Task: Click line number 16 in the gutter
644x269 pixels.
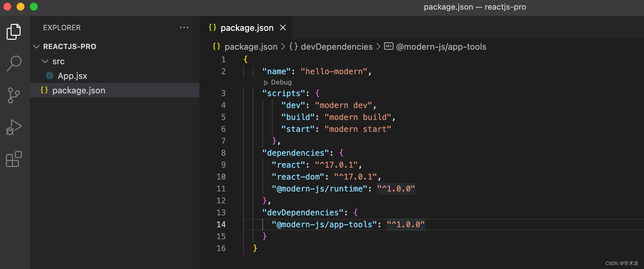Action: click(x=221, y=248)
